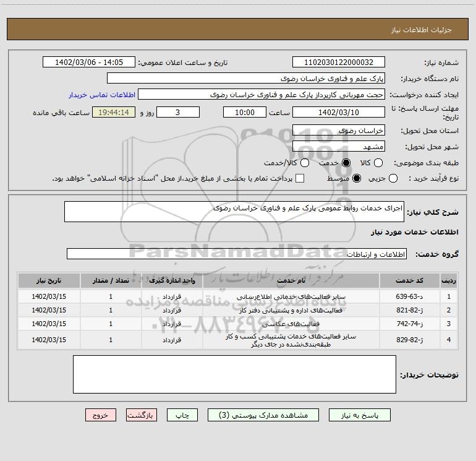Click the شماره نیاز field 1102030122000032
476x461 pixels.
pos(339,62)
